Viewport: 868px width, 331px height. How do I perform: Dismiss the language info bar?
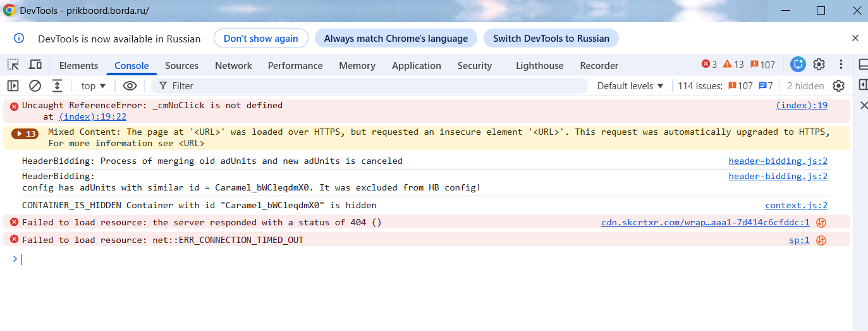coord(855,38)
